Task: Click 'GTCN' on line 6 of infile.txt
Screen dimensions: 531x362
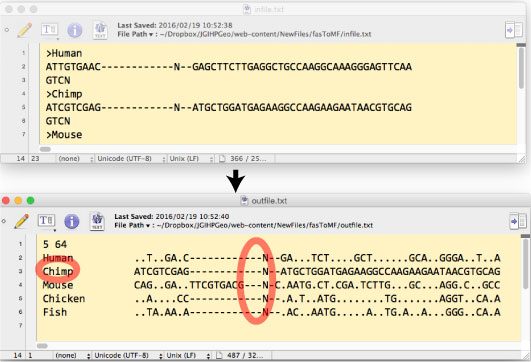Action: (x=58, y=121)
